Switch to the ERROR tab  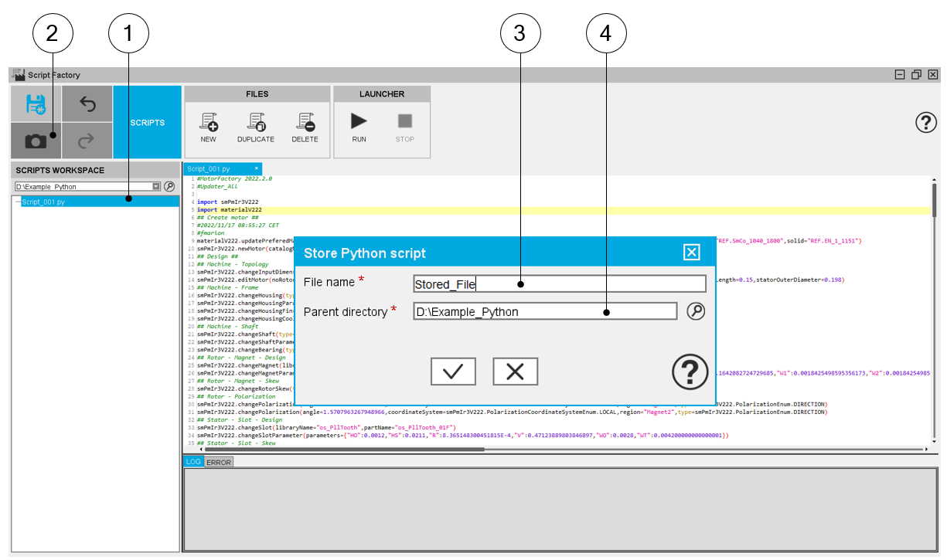pos(218,462)
